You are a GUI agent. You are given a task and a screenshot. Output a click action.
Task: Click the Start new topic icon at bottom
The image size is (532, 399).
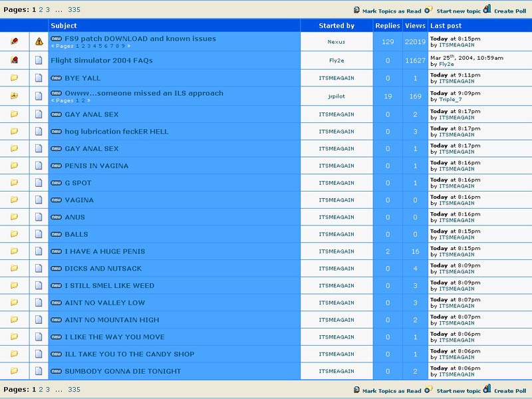[429, 390]
